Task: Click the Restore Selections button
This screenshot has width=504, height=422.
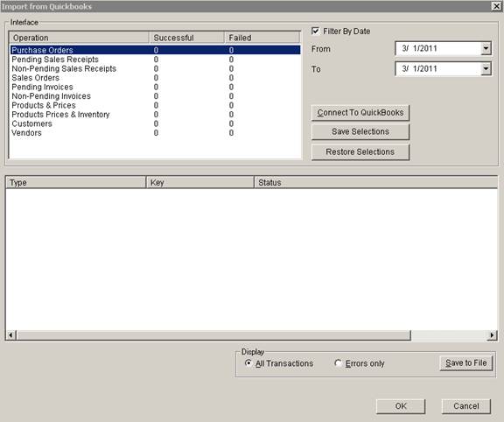Action: (360, 151)
